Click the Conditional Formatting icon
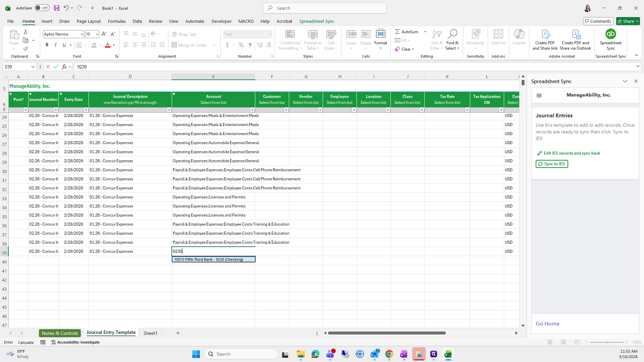The height and width of the screenshot is (362, 644). (290, 34)
